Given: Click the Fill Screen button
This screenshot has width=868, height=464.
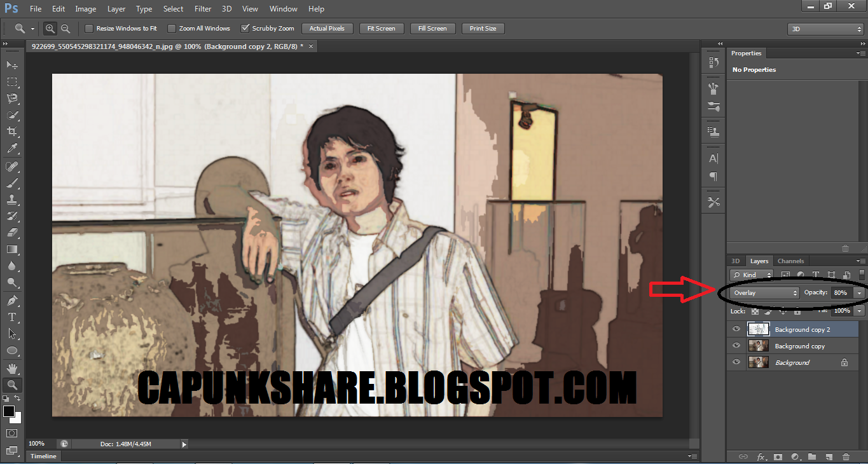Looking at the screenshot, I should (432, 29).
